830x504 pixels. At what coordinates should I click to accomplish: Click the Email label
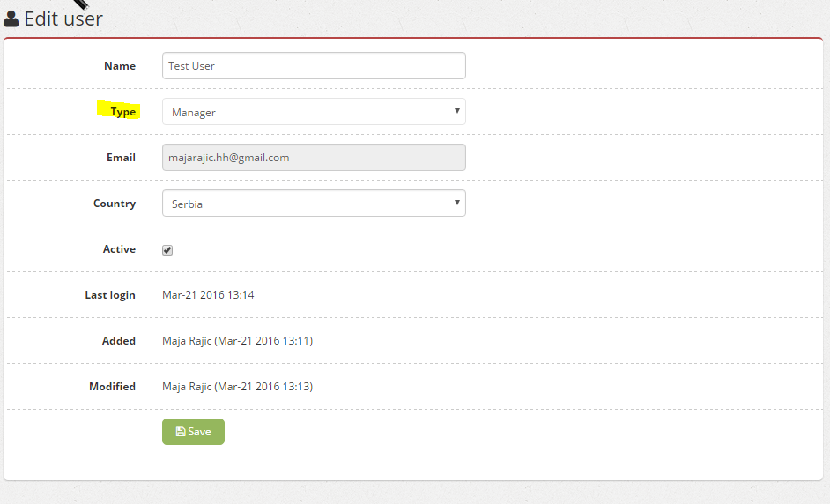tap(122, 157)
